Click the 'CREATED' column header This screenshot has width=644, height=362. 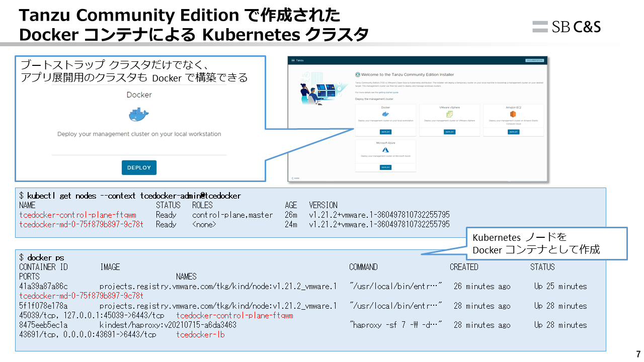tap(464, 267)
